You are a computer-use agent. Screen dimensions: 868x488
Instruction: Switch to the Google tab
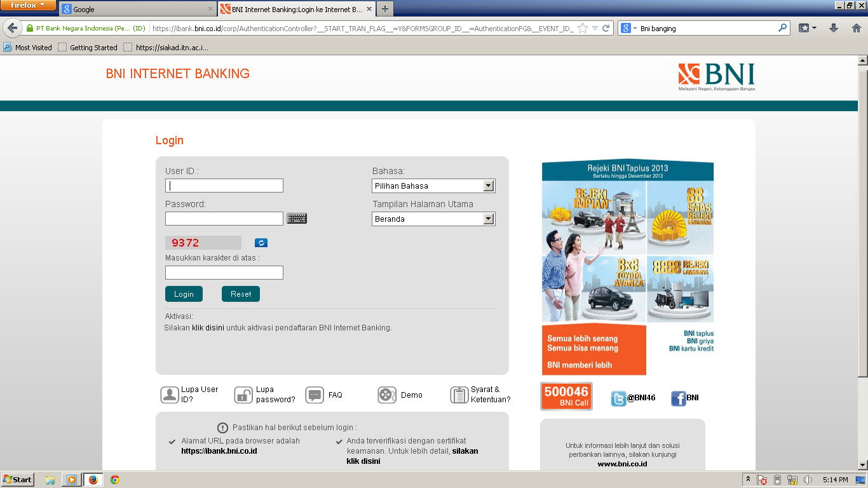coord(137,10)
